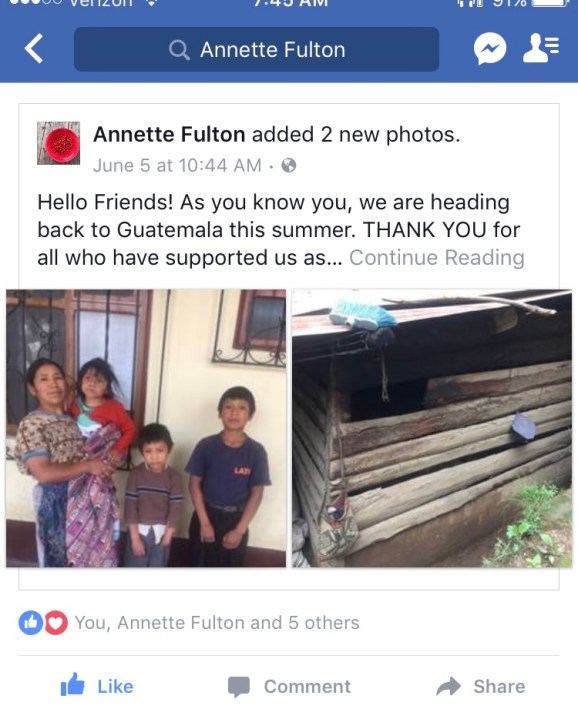578x709 pixels.
Task: Tap the comment bubble icon
Action: click(x=239, y=687)
